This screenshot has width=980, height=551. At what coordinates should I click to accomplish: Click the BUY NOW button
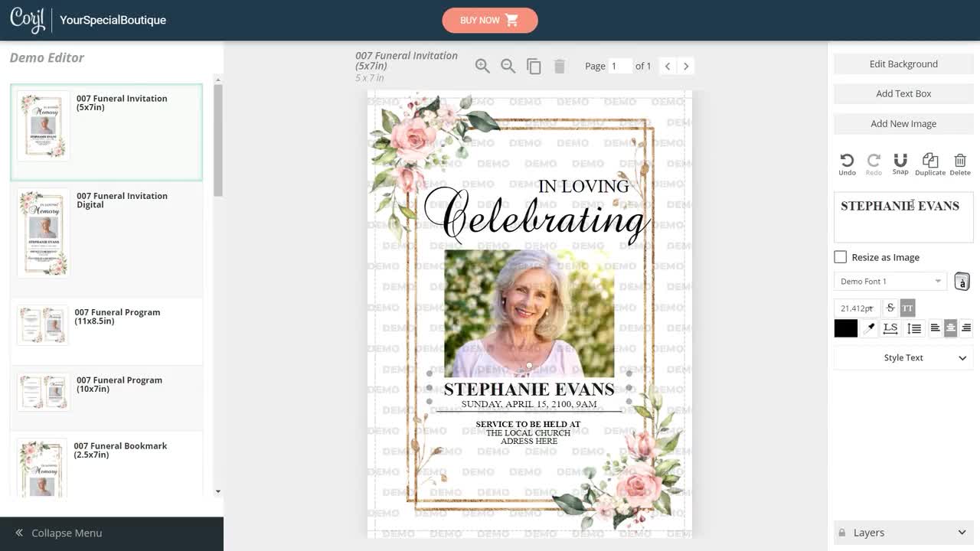point(490,20)
